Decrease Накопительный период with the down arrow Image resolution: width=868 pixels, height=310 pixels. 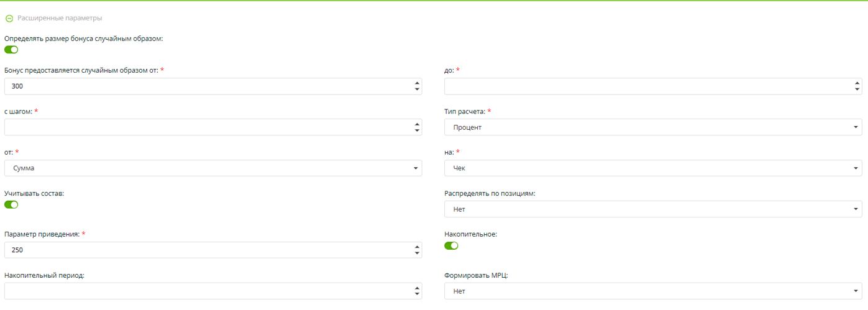(x=417, y=295)
